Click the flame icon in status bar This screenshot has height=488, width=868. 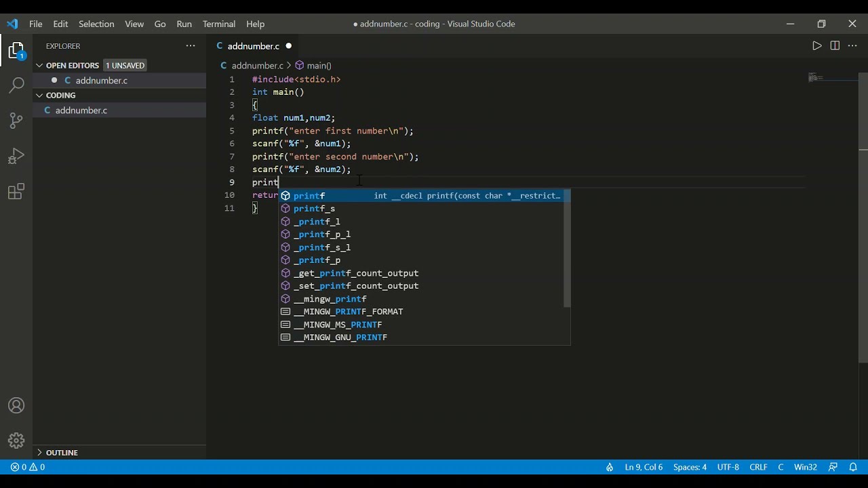pyautogui.click(x=610, y=467)
